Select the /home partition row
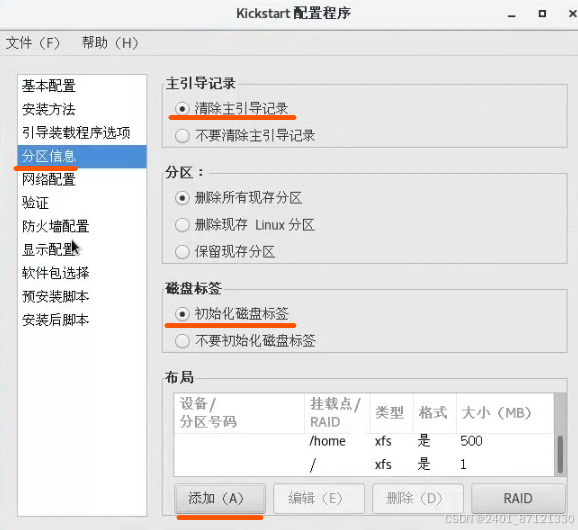 tap(364, 441)
